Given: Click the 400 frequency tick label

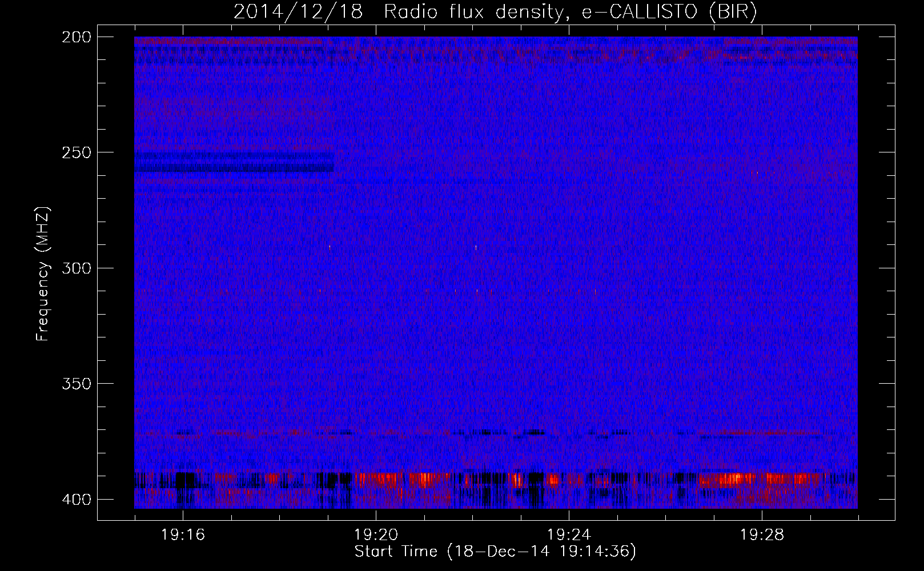Looking at the screenshot, I should 76,500.
